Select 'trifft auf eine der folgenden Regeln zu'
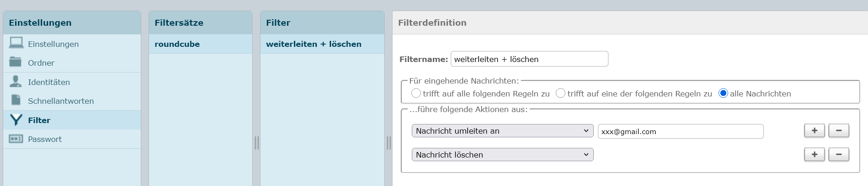This screenshot has width=868, height=186. click(x=560, y=93)
